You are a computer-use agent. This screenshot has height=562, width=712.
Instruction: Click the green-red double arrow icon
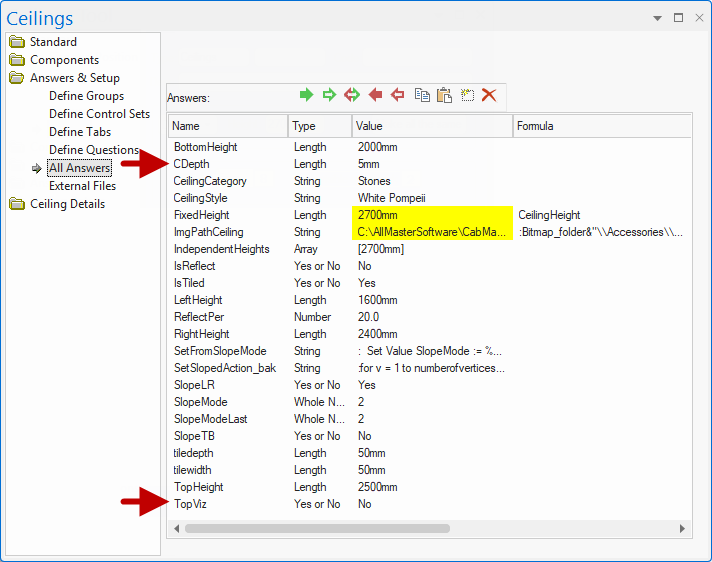352,95
